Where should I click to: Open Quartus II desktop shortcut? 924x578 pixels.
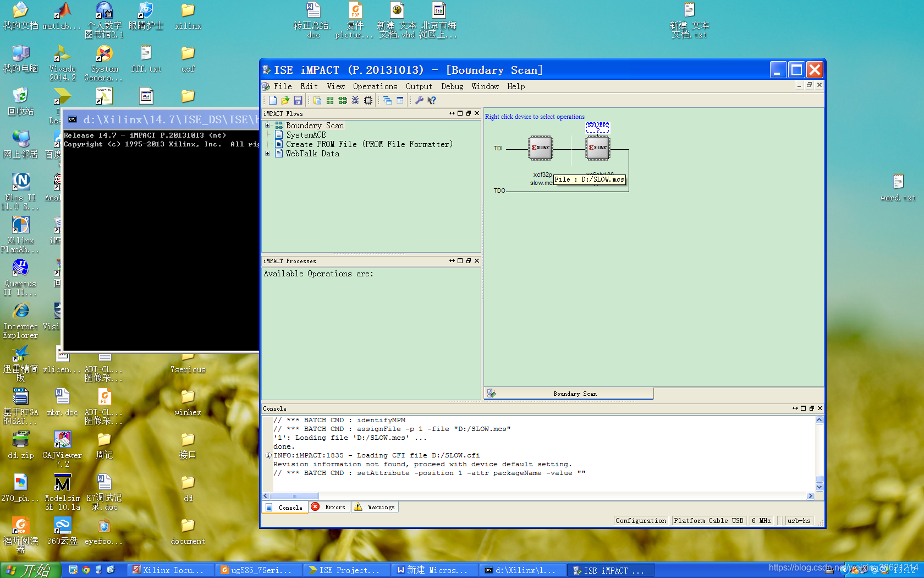(x=20, y=277)
